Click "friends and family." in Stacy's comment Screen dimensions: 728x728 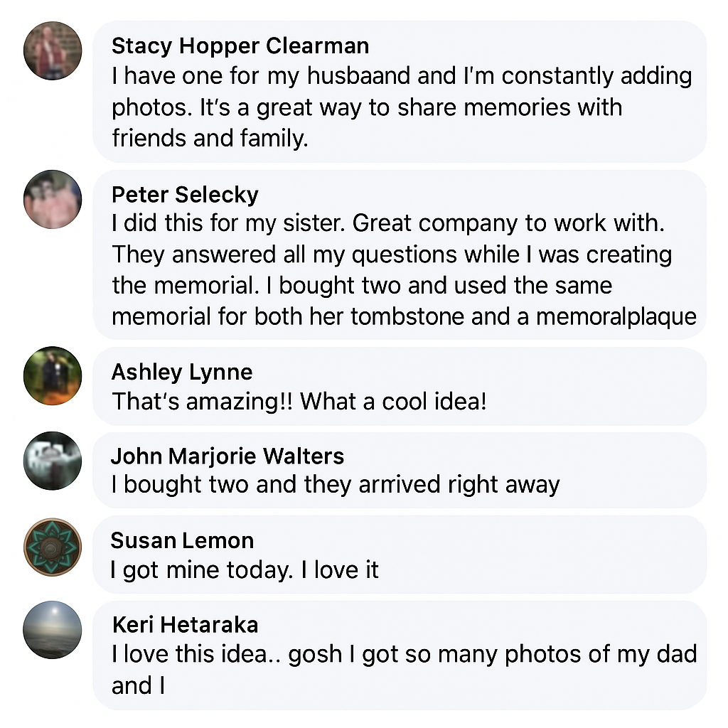pyautogui.click(x=210, y=138)
